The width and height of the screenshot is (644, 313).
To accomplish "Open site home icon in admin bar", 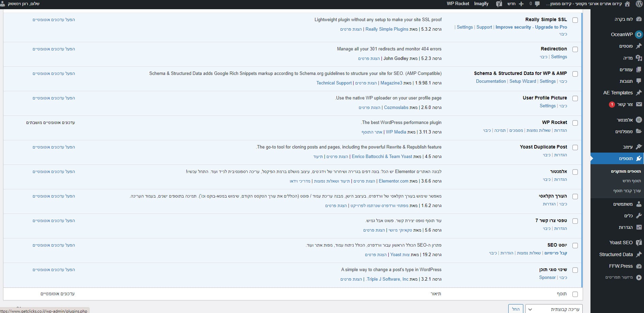I will point(627,4).
